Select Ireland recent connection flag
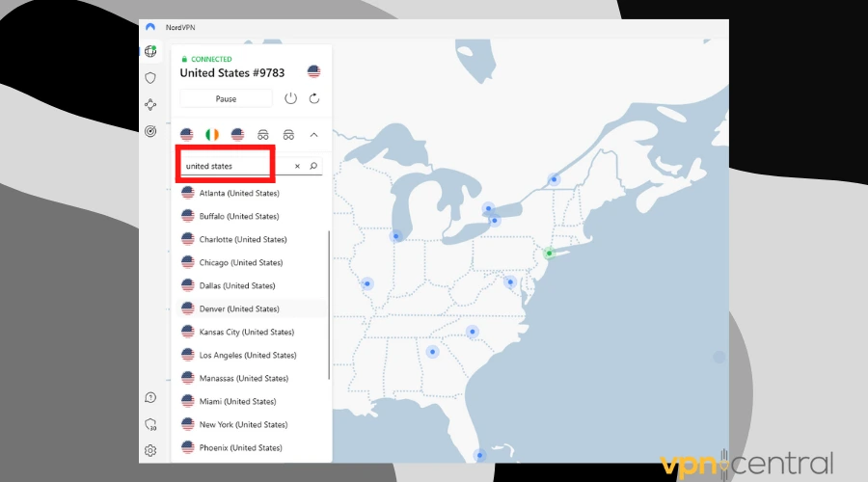This screenshot has height=482, width=868. 212,134
